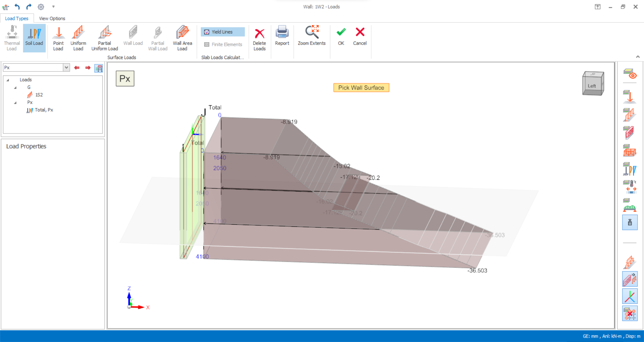Choose the Point Load tool

[58, 38]
